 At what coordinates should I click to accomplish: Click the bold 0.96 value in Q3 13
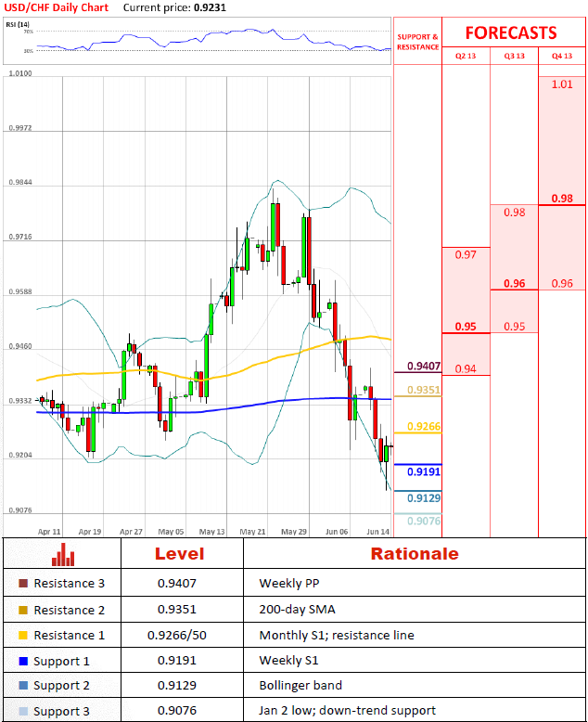515,283
